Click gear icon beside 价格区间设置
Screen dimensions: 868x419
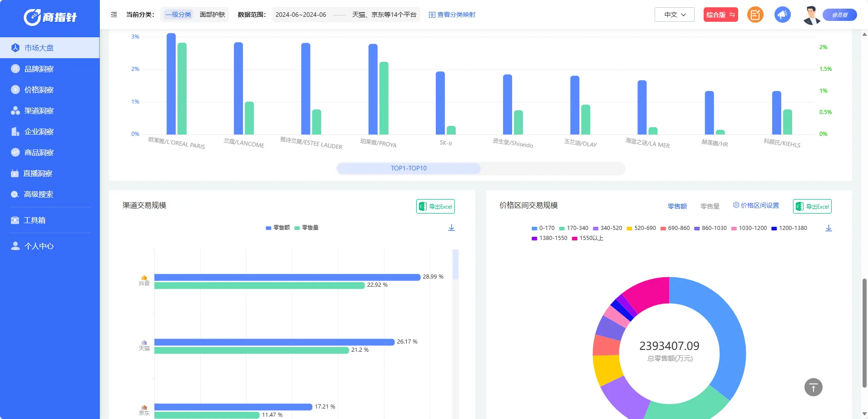(x=736, y=205)
